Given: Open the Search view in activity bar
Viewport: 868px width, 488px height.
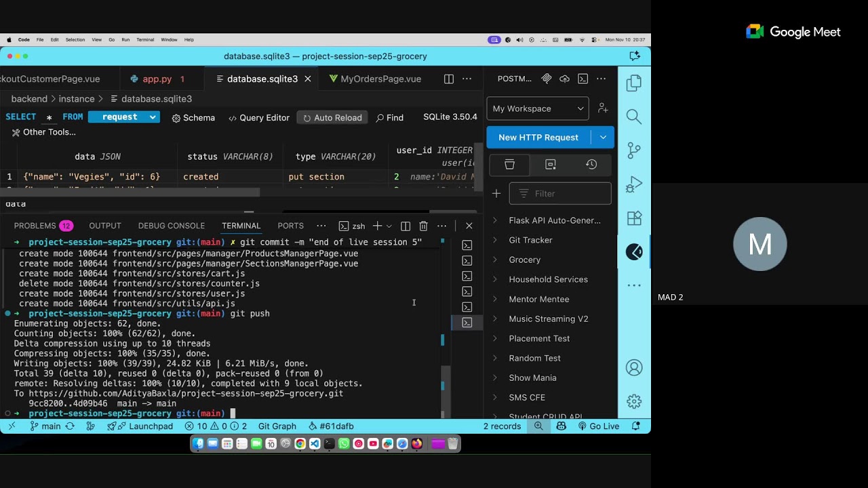Looking at the screenshot, I should tap(634, 117).
